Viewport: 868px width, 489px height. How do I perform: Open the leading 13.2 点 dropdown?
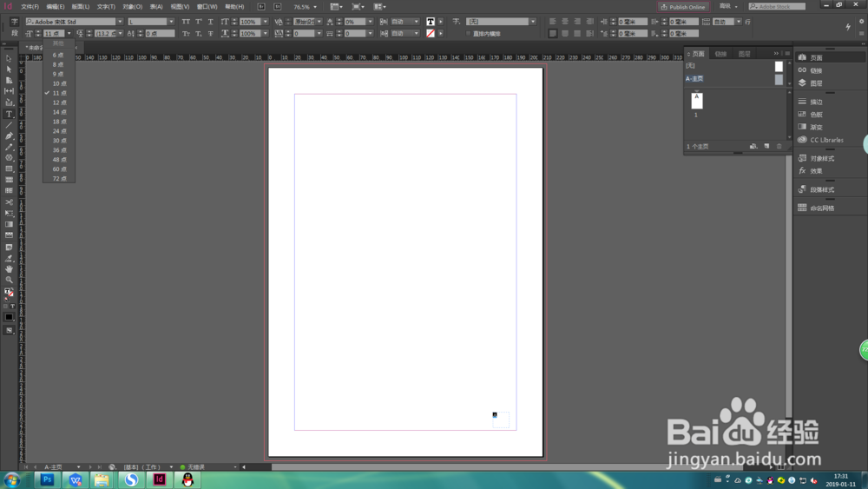120,34
